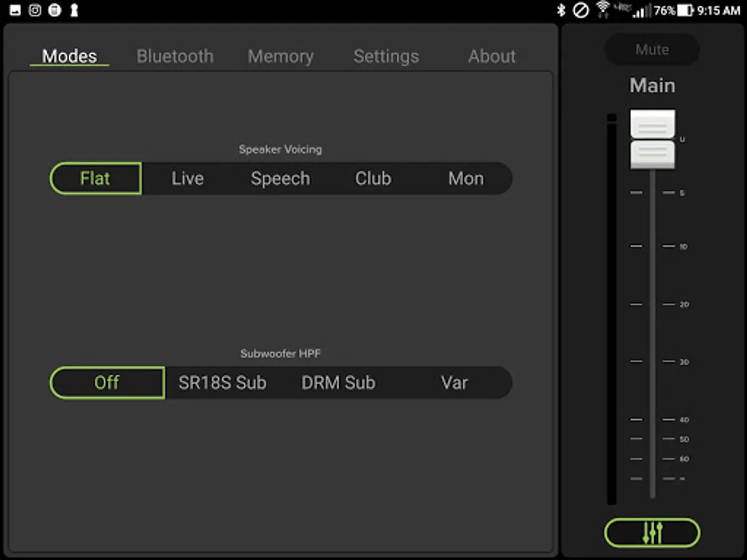This screenshot has width=747, height=560.
Task: Click the Main fader handle
Action: 652,139
